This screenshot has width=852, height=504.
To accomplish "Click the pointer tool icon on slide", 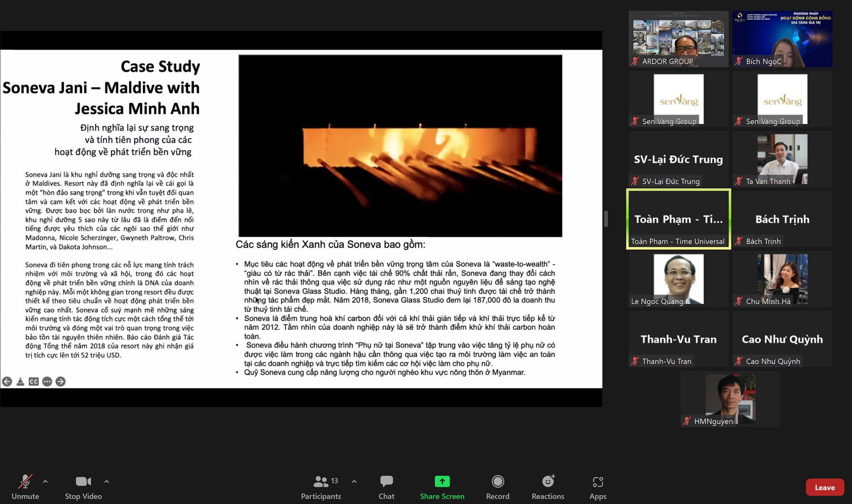I will tap(20, 382).
